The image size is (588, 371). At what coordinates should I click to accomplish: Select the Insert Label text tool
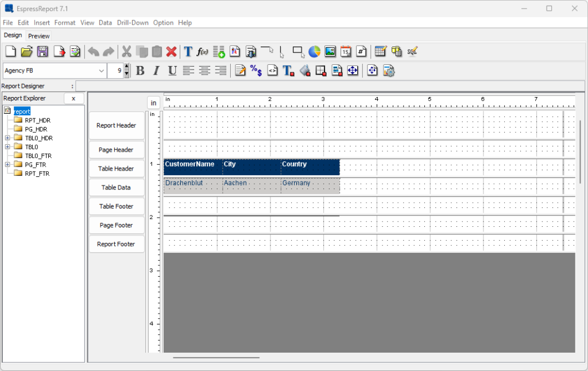tap(187, 52)
